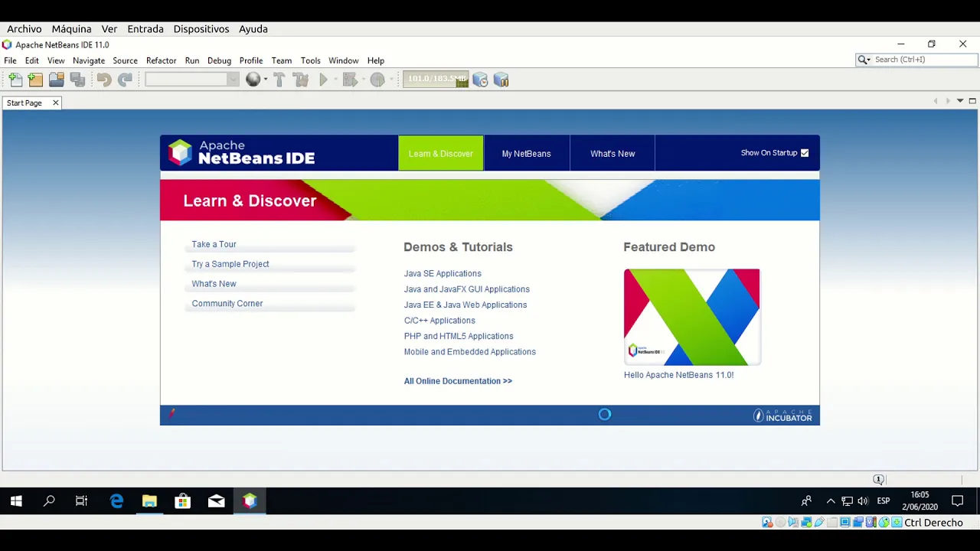Click the Undo arrow icon

pyautogui.click(x=104, y=80)
